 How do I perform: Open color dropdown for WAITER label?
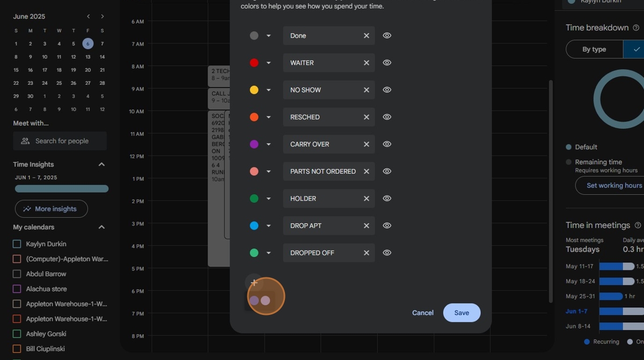(x=268, y=63)
